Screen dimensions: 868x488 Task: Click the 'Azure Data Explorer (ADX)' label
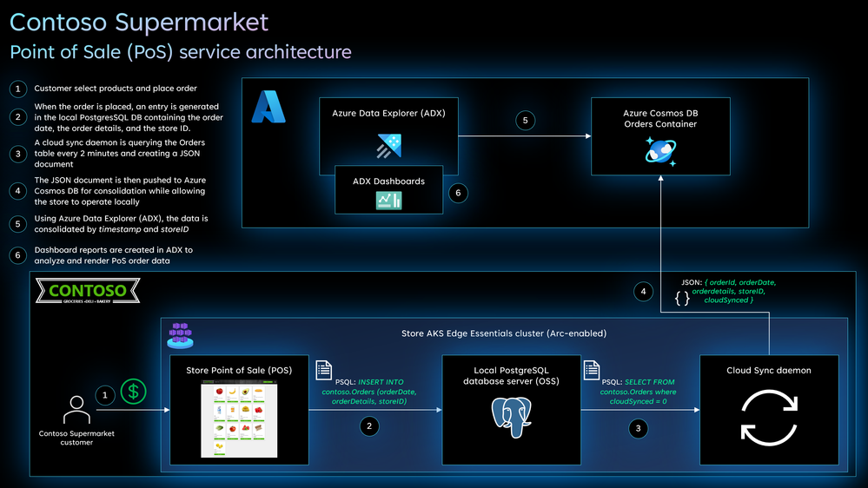click(x=388, y=113)
